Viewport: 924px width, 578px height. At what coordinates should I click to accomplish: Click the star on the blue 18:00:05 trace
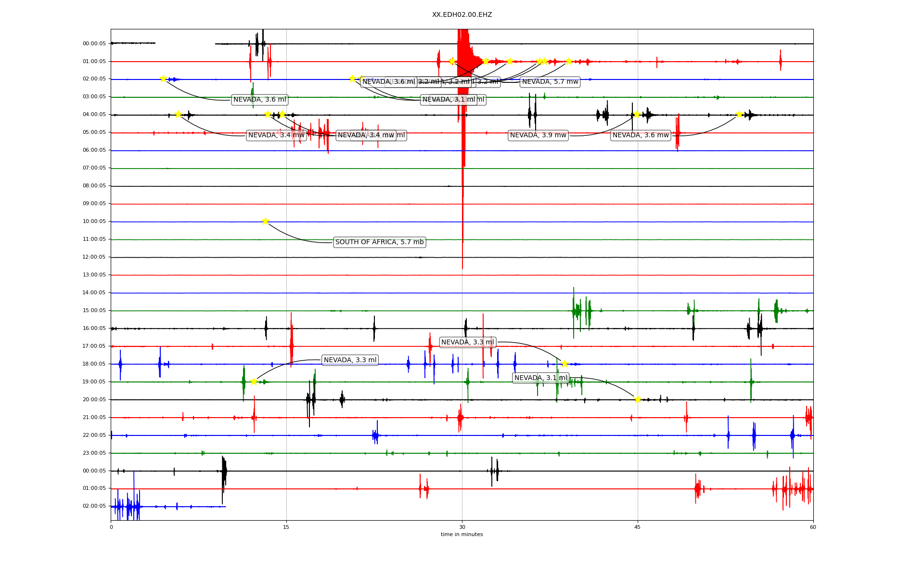[x=565, y=364]
